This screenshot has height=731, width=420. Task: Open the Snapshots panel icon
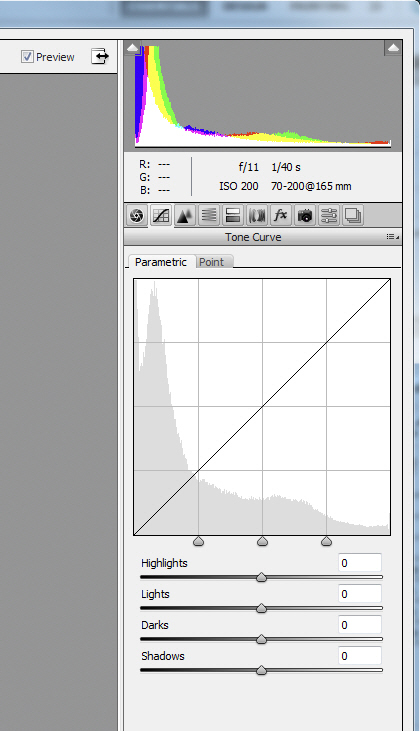pos(353,215)
